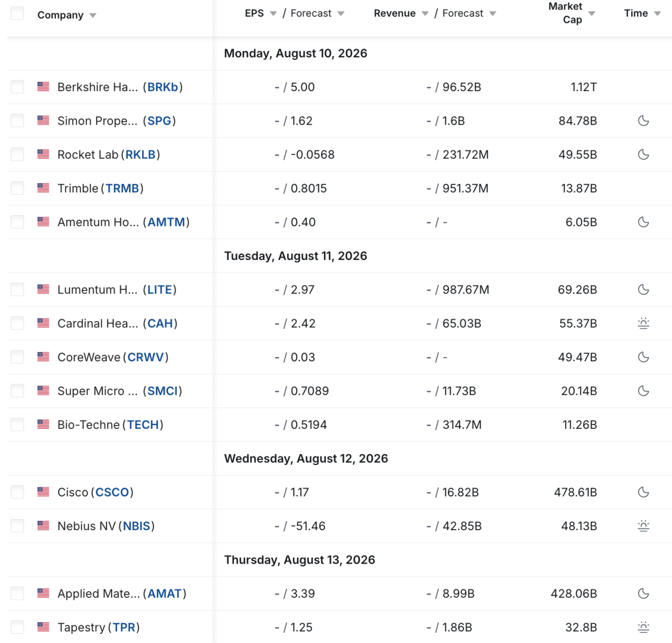The image size is (672, 643).
Task: Check the box beside Super Micro
Action: click(17, 391)
